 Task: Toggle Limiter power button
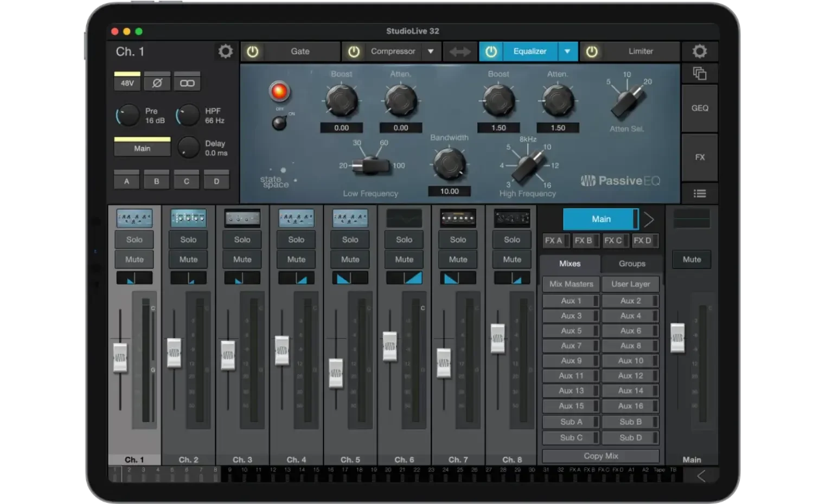click(592, 52)
